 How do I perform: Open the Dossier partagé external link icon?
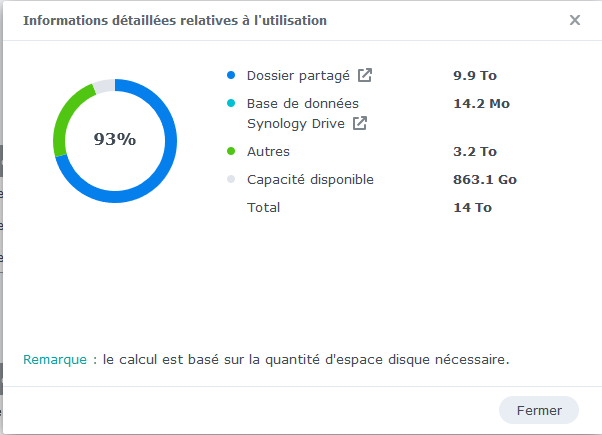point(365,75)
